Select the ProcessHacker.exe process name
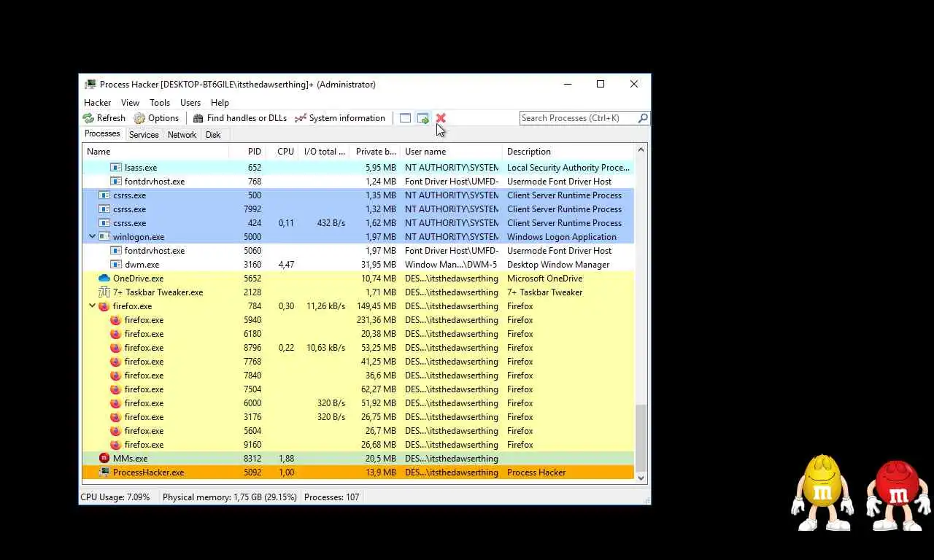 [x=148, y=472]
